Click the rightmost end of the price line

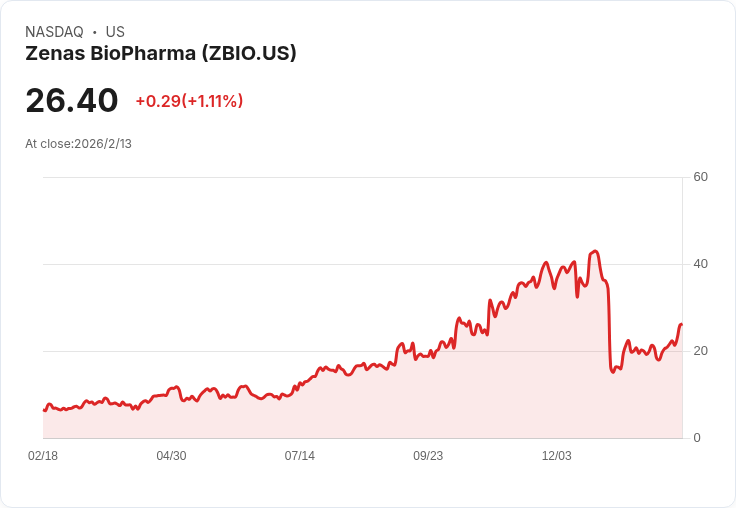(x=681, y=324)
